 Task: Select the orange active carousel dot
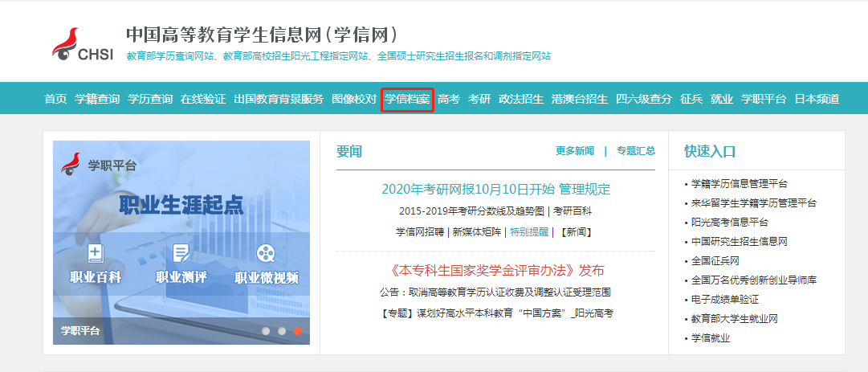pyautogui.click(x=298, y=330)
